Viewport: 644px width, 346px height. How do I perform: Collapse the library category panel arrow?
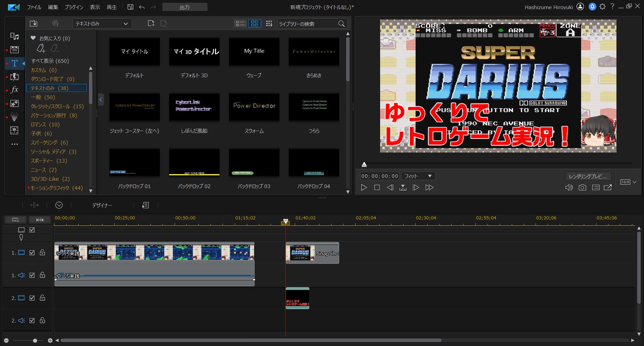pos(100,99)
